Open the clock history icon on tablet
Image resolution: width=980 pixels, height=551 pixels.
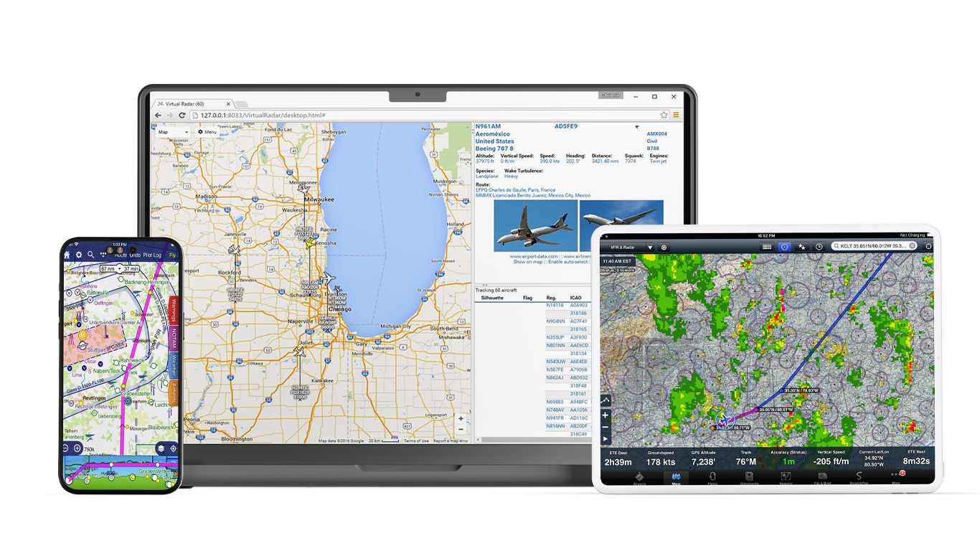click(x=819, y=247)
